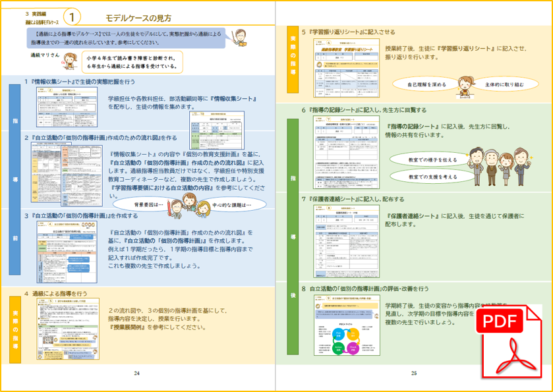Click the 通級マリさん girl illustration
The image size is (553, 392).
tap(69, 63)
